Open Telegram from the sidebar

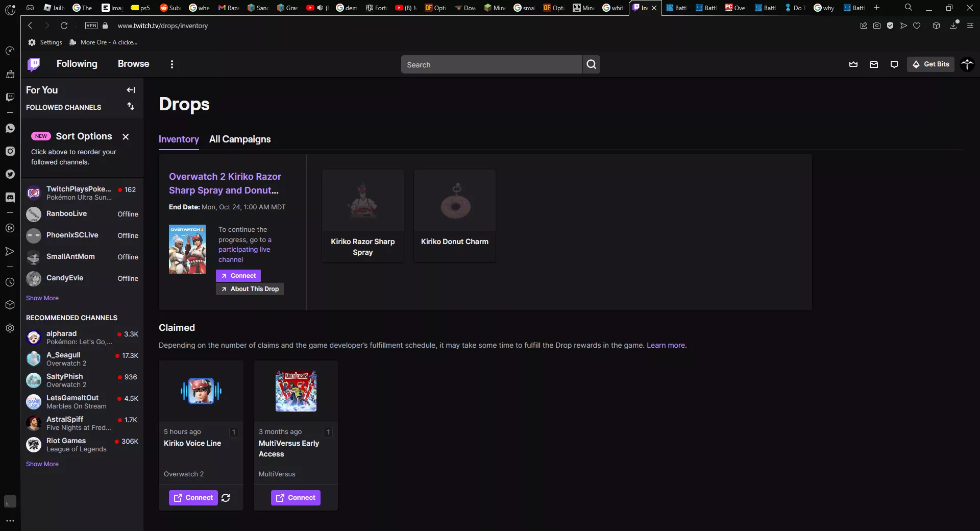(x=10, y=252)
